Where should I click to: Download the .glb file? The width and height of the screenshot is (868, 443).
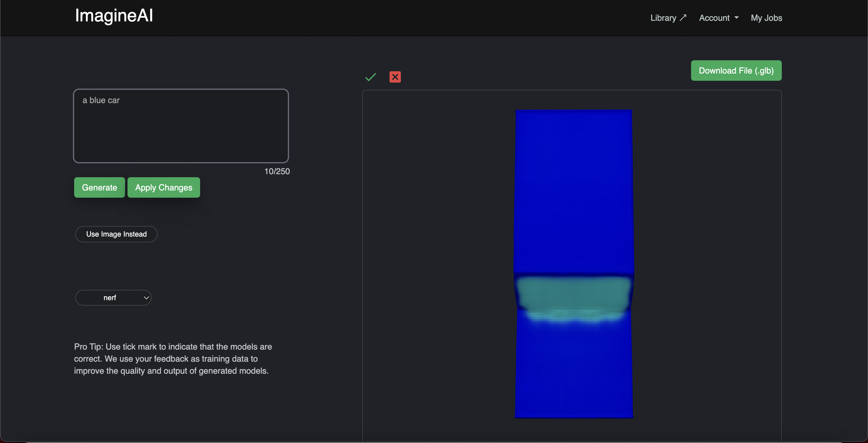coord(736,71)
